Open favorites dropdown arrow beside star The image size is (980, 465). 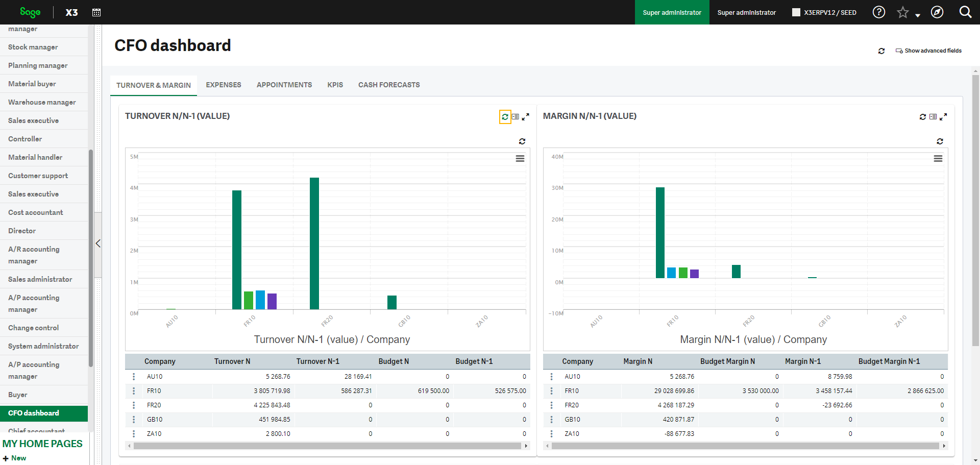coord(918,15)
